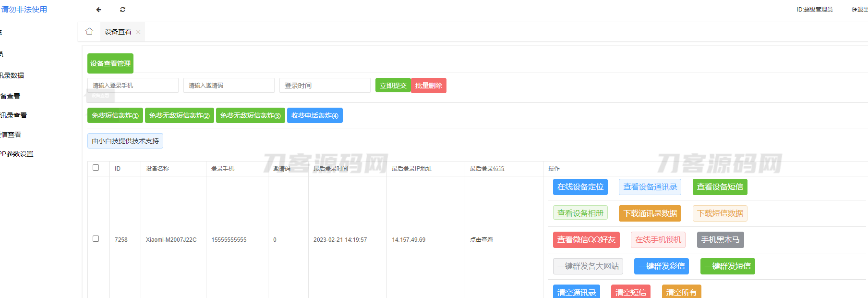
Task: Select the 讯录数据 sidebar menu item
Action: pyautogui.click(x=12, y=75)
